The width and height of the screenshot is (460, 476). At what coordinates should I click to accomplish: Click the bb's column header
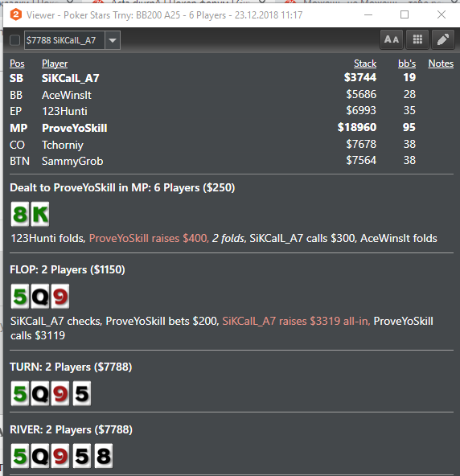click(x=407, y=64)
